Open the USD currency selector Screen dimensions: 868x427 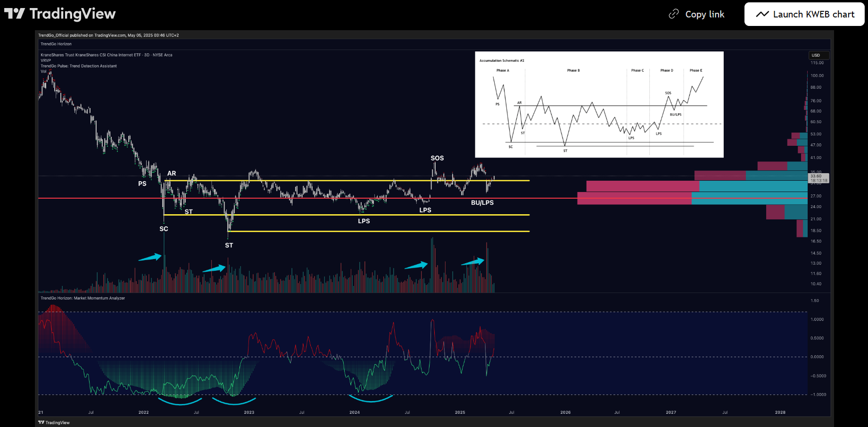tap(818, 55)
